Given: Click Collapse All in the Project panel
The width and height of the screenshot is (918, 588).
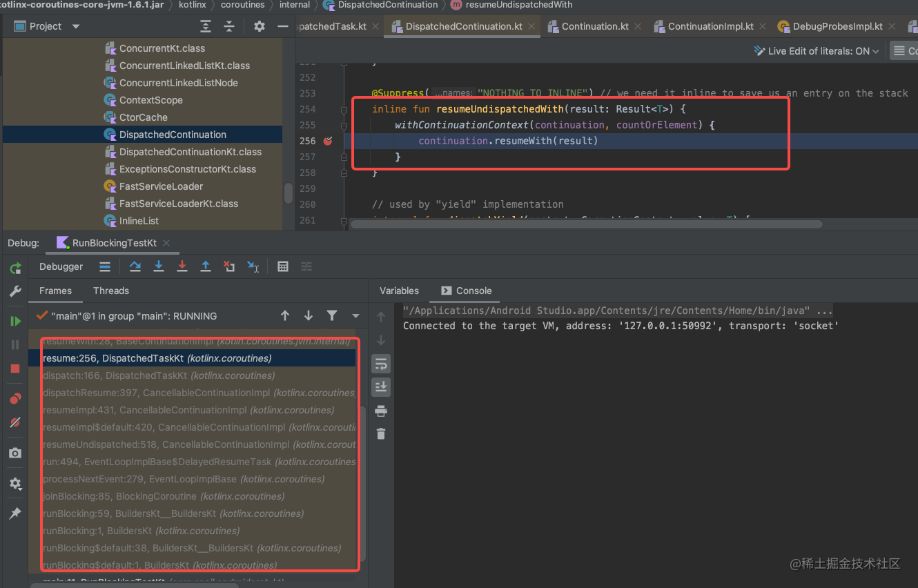Looking at the screenshot, I should [229, 26].
